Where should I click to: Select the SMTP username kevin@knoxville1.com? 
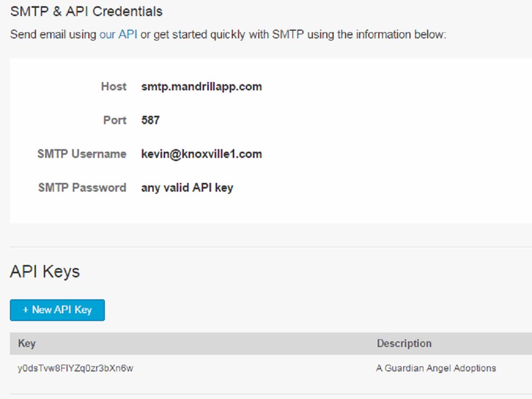pyautogui.click(x=202, y=154)
